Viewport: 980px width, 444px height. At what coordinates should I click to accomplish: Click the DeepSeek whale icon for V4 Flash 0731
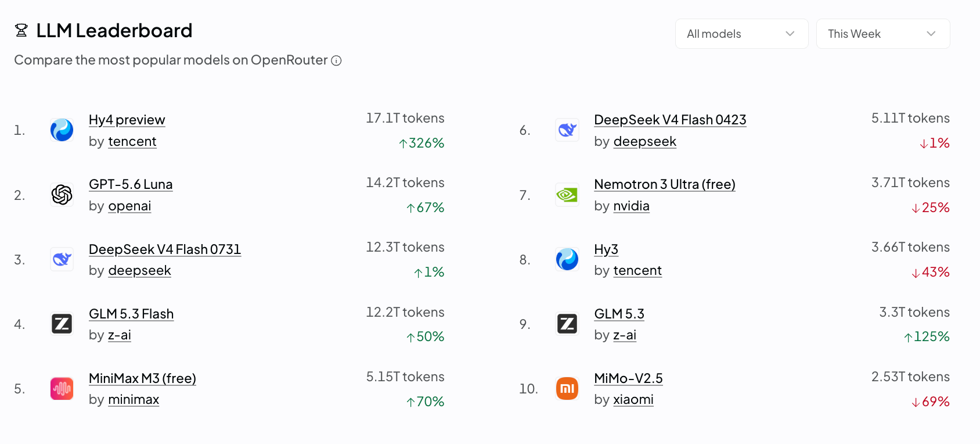[x=62, y=259]
